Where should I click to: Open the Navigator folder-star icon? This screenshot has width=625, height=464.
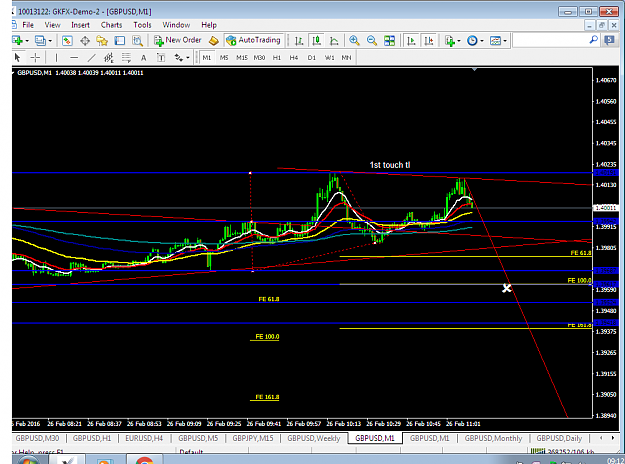[x=102, y=40]
